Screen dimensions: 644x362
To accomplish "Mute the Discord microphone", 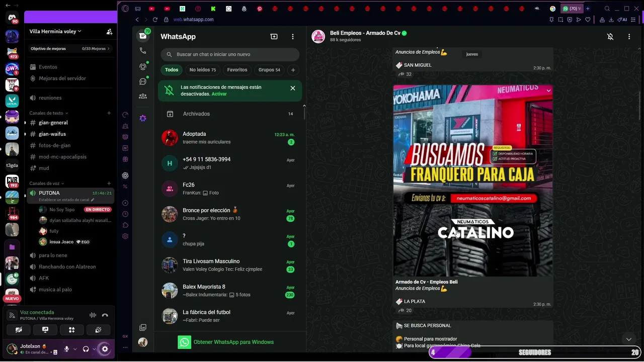I will [66, 349].
